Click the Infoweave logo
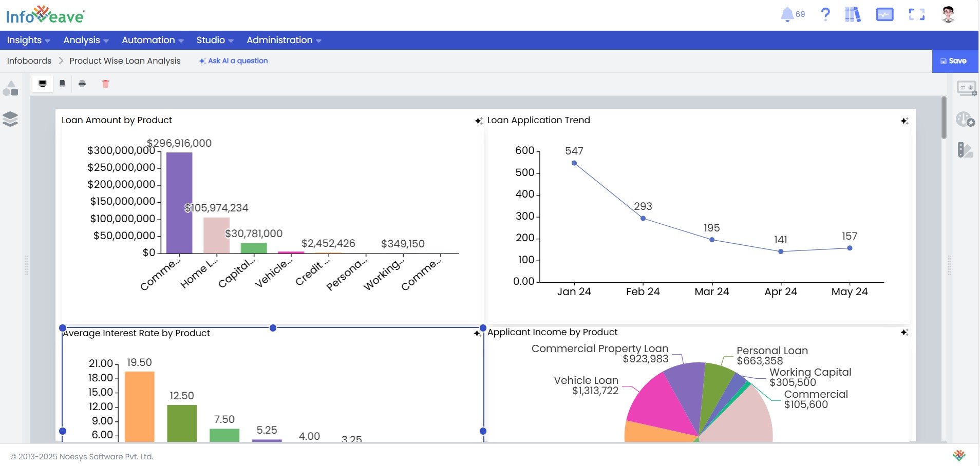 coord(46,15)
